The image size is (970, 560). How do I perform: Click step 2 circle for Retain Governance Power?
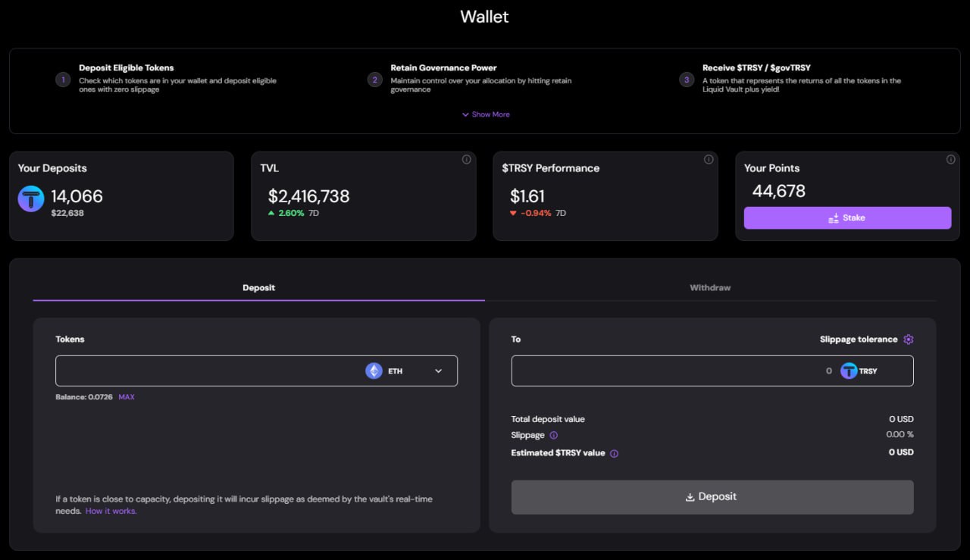(x=374, y=80)
